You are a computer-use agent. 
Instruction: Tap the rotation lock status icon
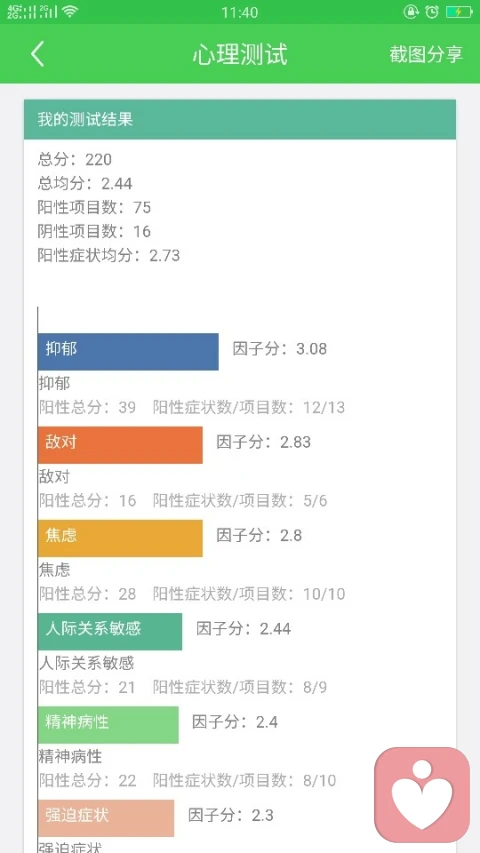pos(410,11)
